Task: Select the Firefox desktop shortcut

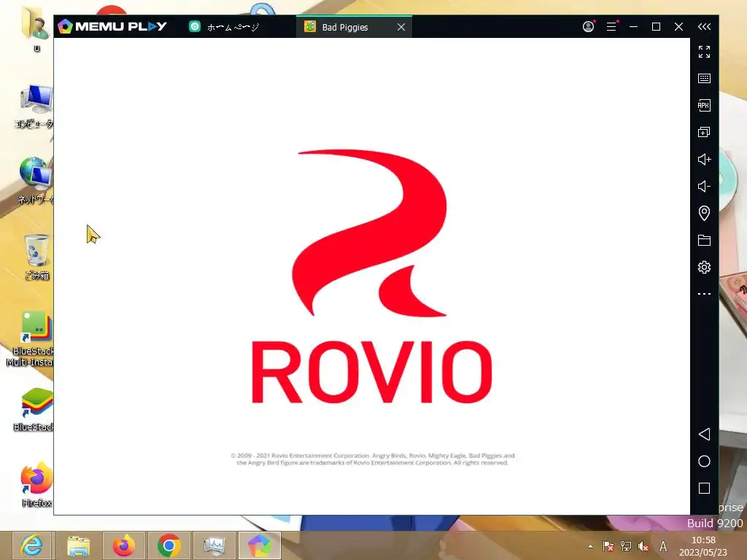Action: point(36,484)
